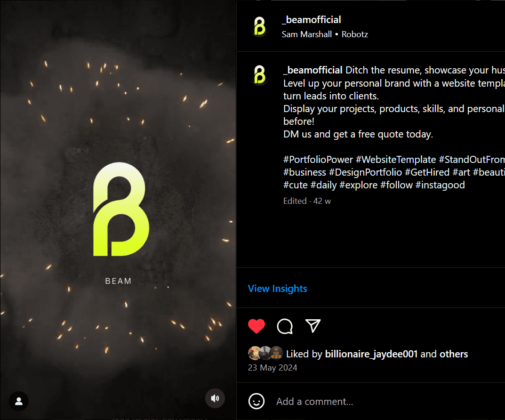Viewport: 505px width, 420px height.
Task: Open #PortfolioPower hashtag
Action: [x=318, y=160]
